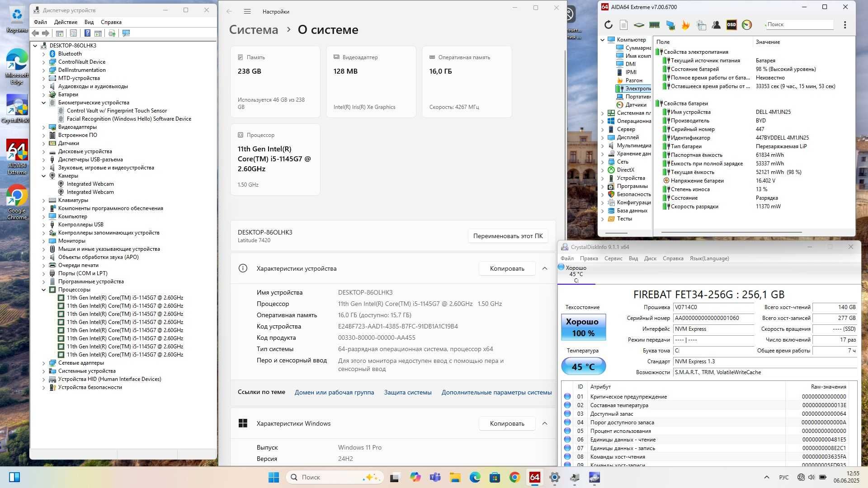Open Дополнительные параметры системы link
The image size is (868, 488).
[496, 392]
